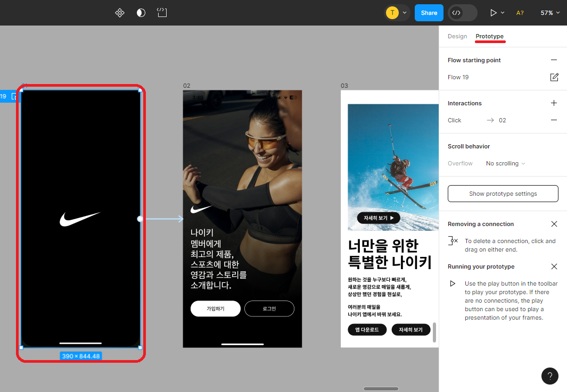Switch to the Design tab

(457, 36)
